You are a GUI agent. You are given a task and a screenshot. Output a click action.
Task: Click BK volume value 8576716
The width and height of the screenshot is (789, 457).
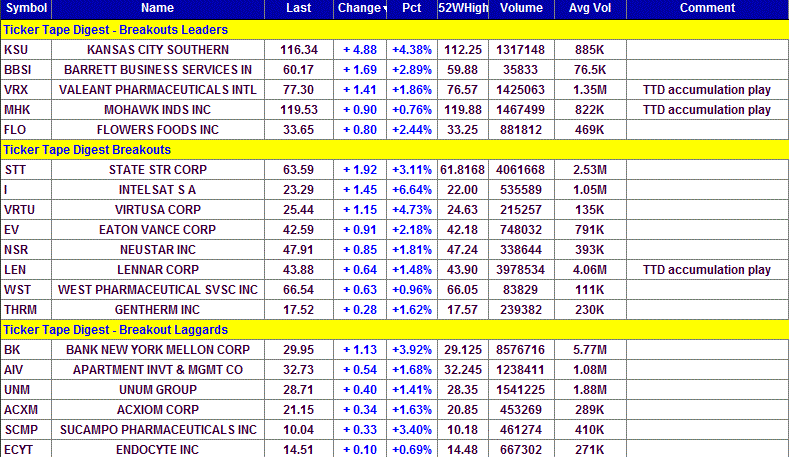(x=521, y=350)
